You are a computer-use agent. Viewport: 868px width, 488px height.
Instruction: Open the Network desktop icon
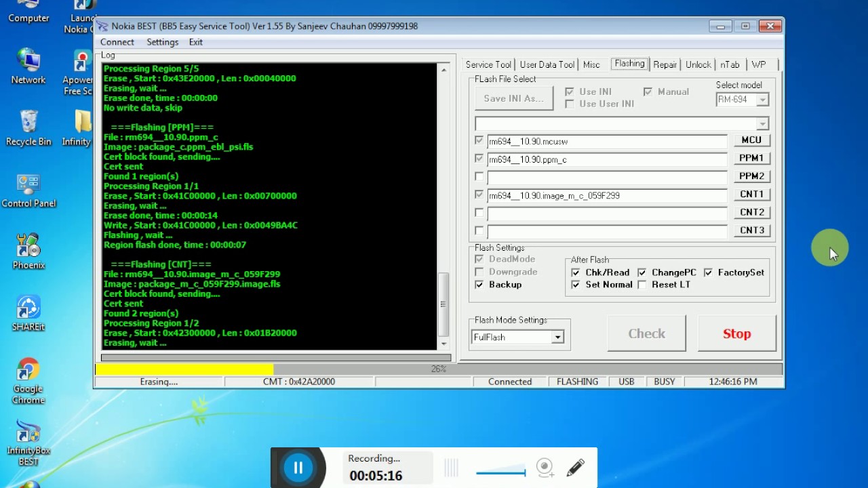[28, 66]
